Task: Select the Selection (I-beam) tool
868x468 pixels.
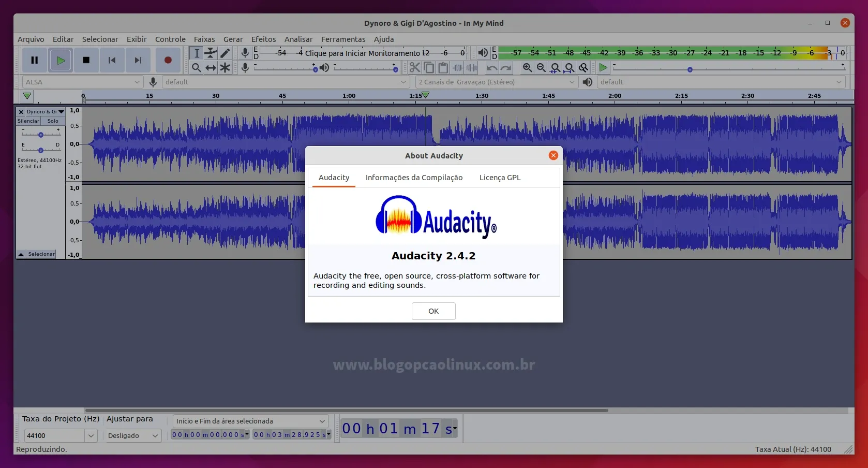Action: (x=197, y=53)
